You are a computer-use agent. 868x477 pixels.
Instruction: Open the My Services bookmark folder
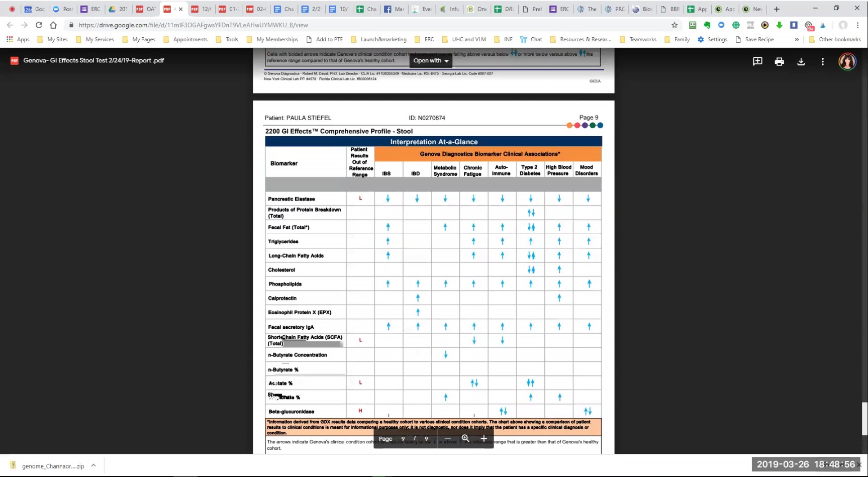[x=94, y=39]
